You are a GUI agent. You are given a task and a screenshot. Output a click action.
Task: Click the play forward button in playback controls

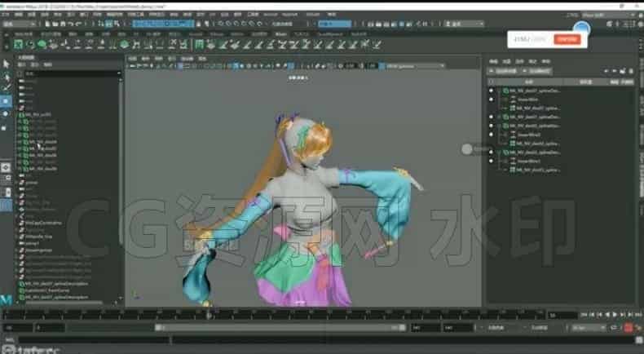615,315
